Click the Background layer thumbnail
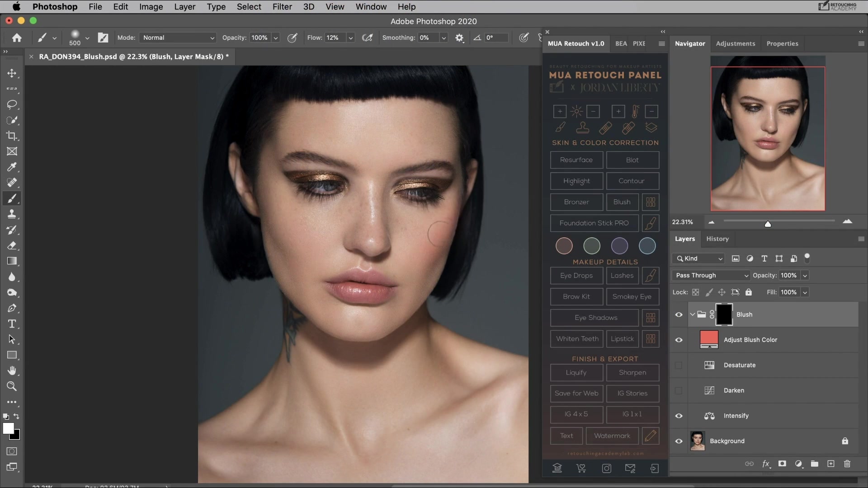Screen dimensions: 868x488 coord(697,441)
